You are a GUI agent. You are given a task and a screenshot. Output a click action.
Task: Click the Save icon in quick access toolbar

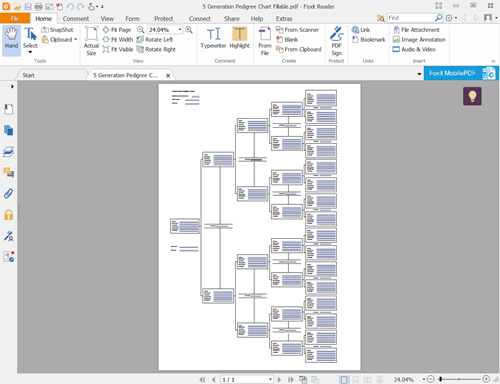click(28, 6)
